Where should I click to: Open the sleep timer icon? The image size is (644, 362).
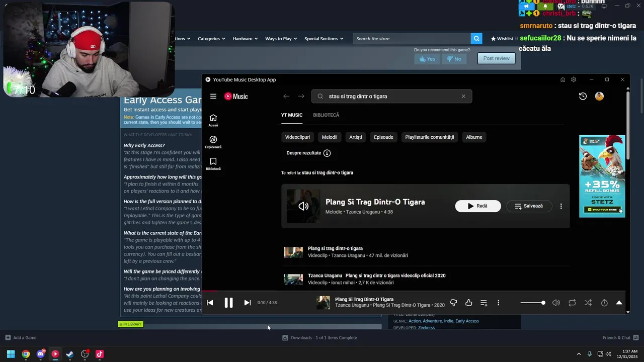pos(604,303)
